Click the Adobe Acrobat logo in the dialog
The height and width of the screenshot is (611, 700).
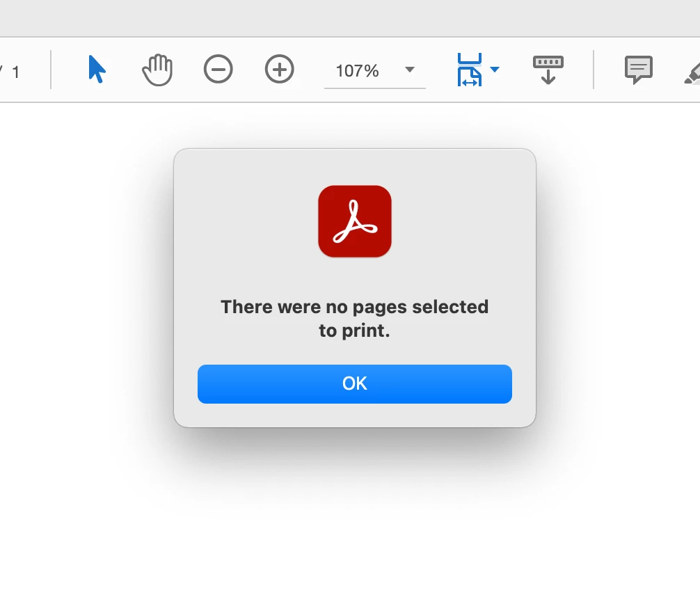tap(355, 221)
